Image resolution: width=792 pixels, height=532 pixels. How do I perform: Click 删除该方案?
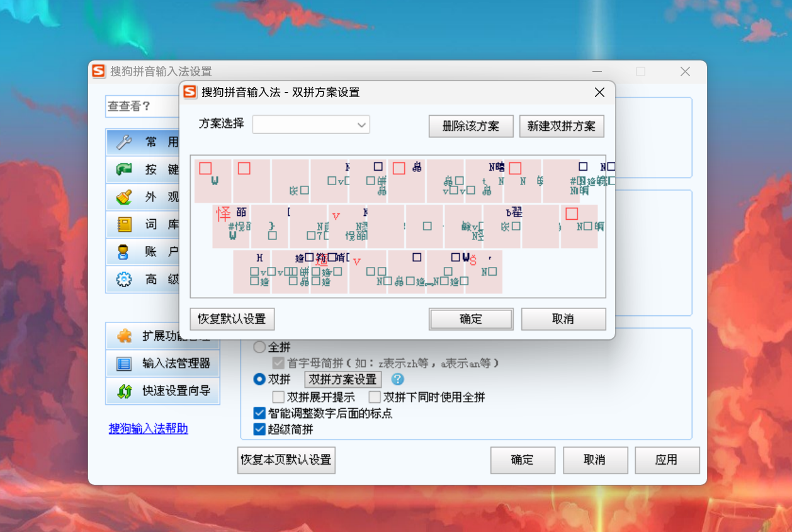[x=471, y=126]
